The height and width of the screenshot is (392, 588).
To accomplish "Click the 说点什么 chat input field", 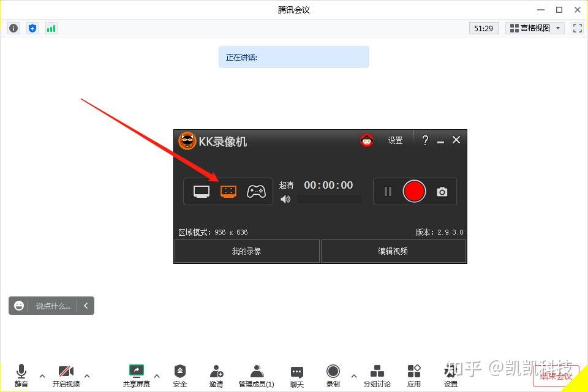I will (x=55, y=306).
